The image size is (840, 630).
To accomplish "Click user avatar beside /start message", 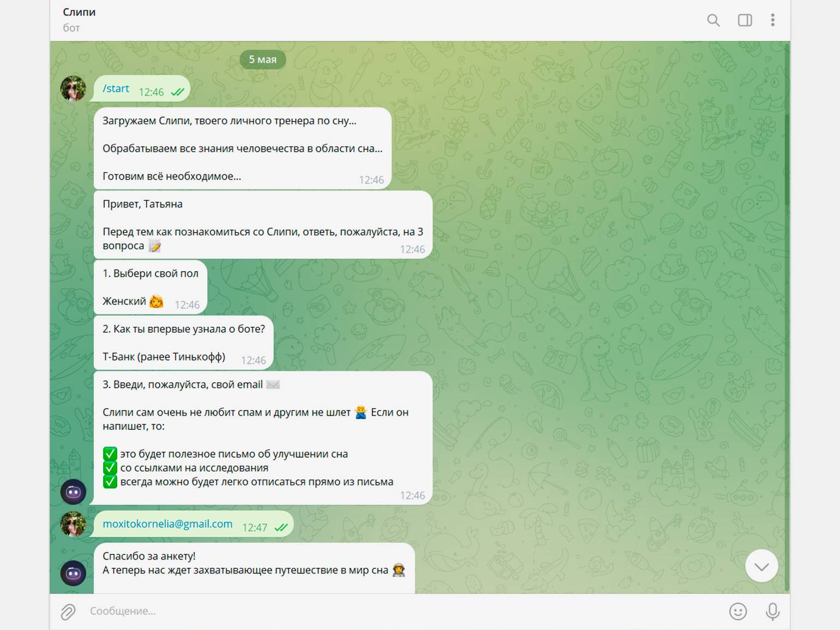I will (73, 88).
